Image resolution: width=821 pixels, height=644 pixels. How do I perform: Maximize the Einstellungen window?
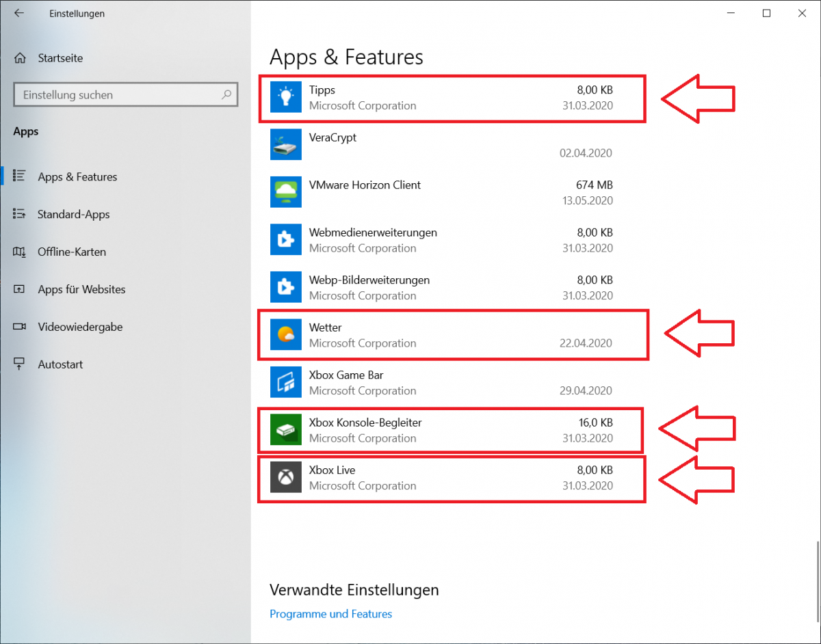[x=767, y=13]
